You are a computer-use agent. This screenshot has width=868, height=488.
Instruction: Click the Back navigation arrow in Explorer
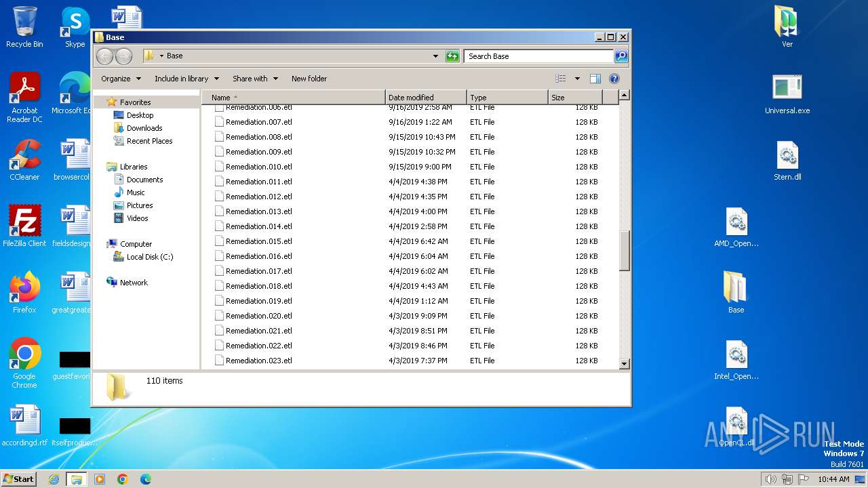(x=104, y=56)
